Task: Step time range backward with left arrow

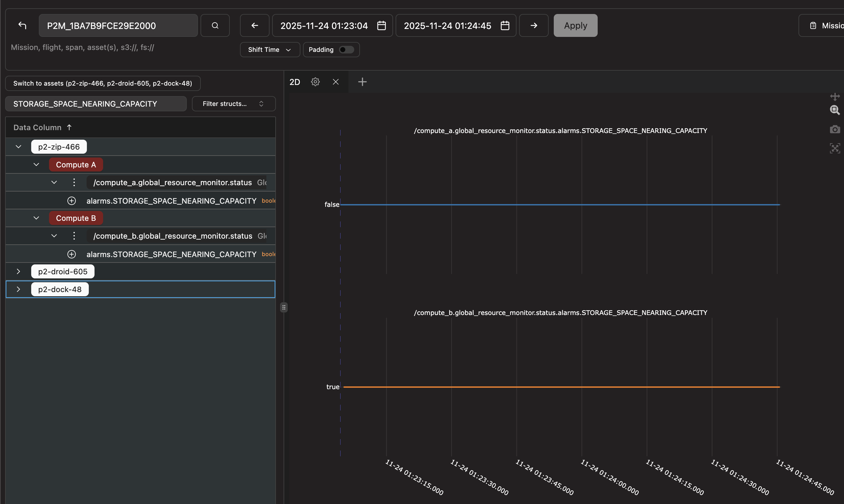Action: tap(255, 25)
